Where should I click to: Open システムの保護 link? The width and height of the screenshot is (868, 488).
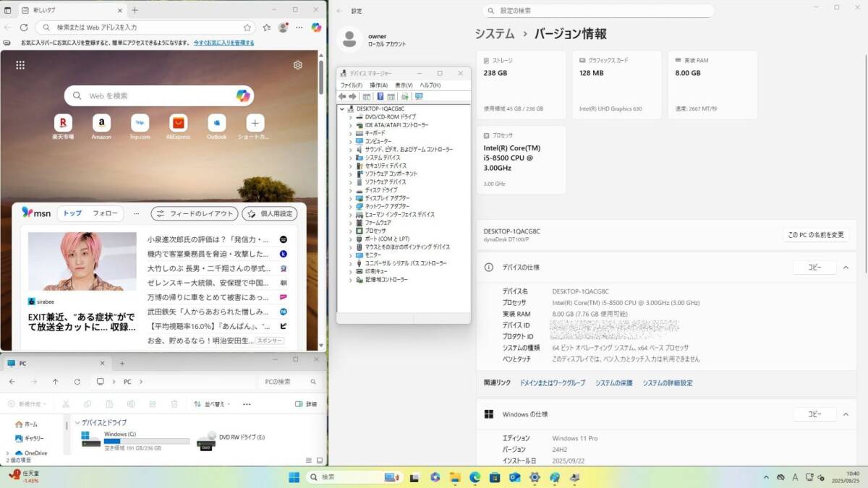(614, 383)
